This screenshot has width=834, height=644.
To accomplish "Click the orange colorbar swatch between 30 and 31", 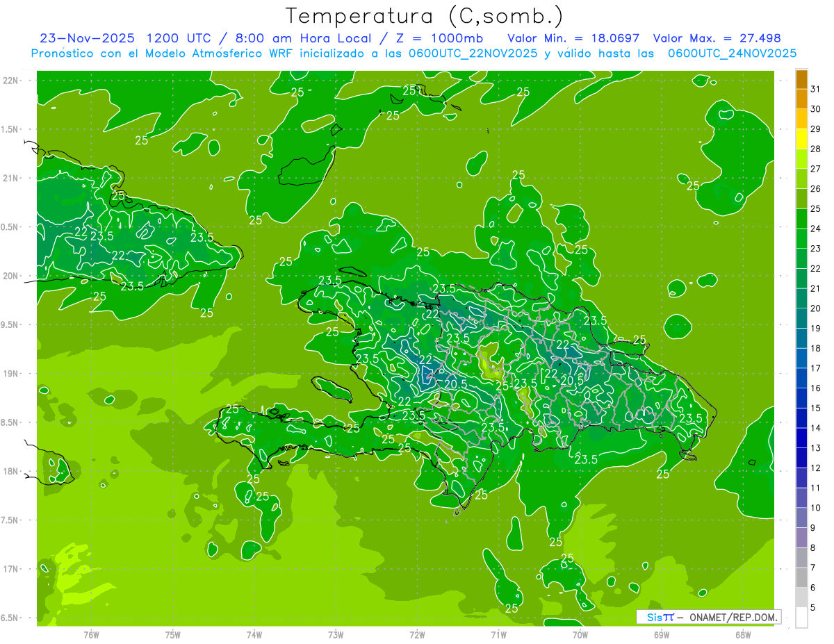I will [x=801, y=99].
